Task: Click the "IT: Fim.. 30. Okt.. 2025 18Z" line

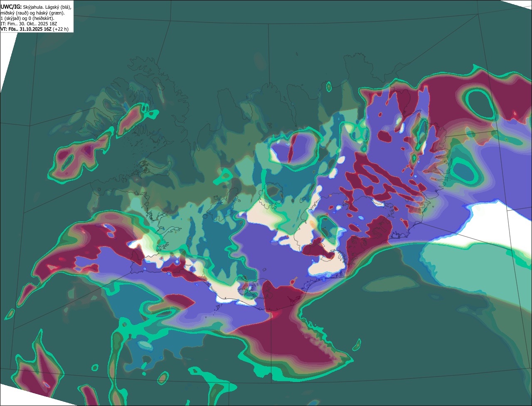Action: point(29,24)
